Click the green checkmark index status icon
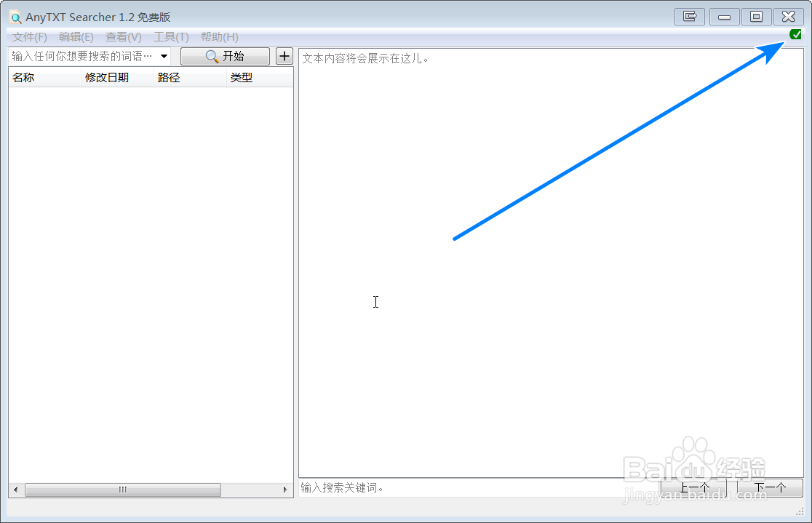 point(795,34)
